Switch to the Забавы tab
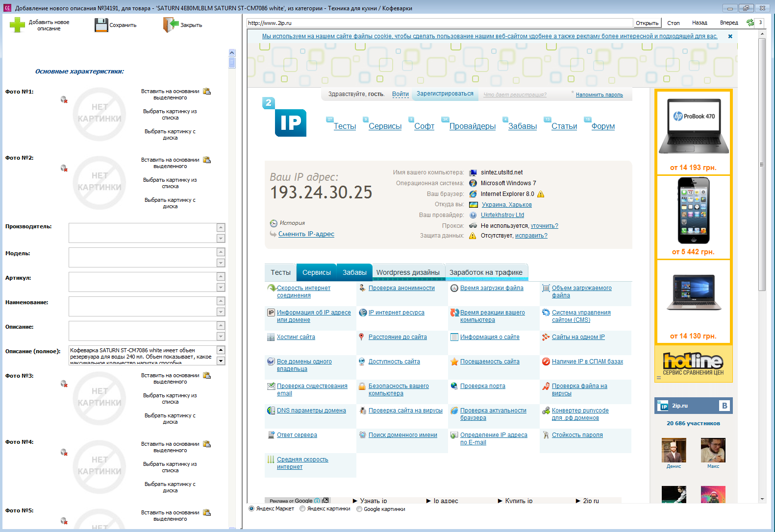775x532 pixels. click(354, 272)
